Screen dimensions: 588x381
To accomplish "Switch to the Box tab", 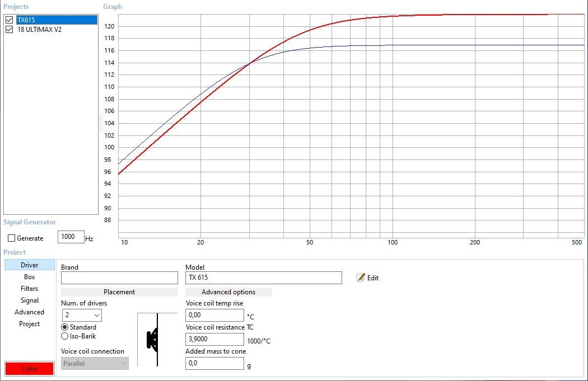I will point(30,277).
